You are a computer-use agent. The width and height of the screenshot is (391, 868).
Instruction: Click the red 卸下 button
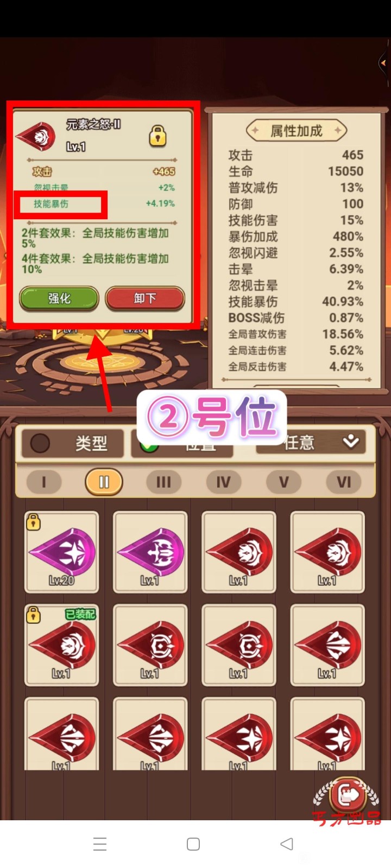coord(145,298)
